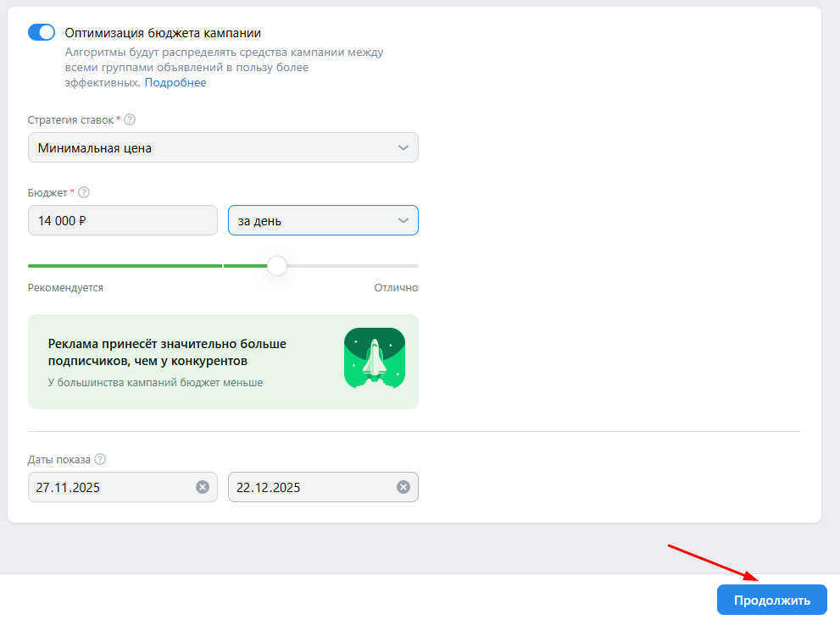Click the grey slider track near Отлично

coord(373,266)
